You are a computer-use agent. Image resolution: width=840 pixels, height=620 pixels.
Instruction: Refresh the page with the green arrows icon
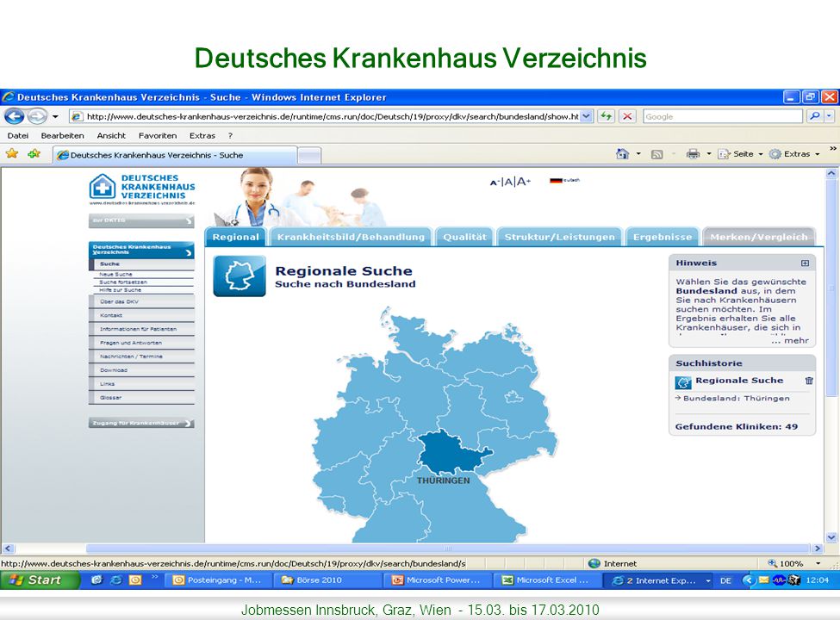coord(606,116)
